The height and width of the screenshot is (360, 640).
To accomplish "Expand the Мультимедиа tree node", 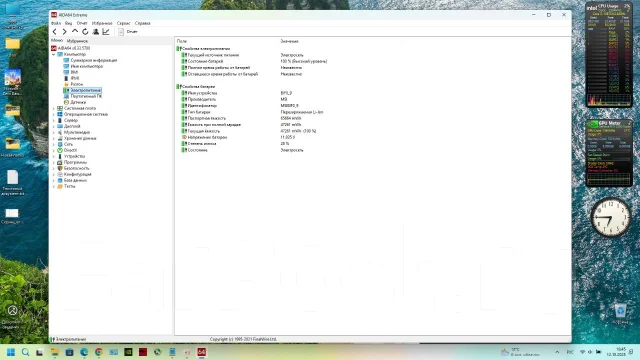I will pyautogui.click(x=53, y=132).
